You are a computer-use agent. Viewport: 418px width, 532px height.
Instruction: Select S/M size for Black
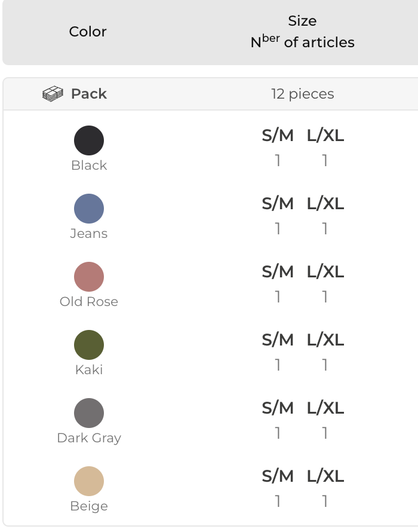point(278,136)
